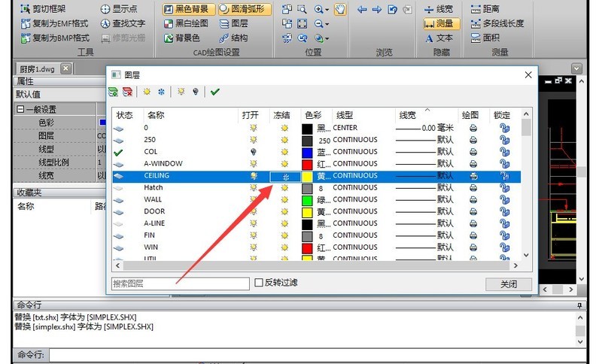Click the 显示点 show points tool
This screenshot has width=602, height=364.
(119, 9)
